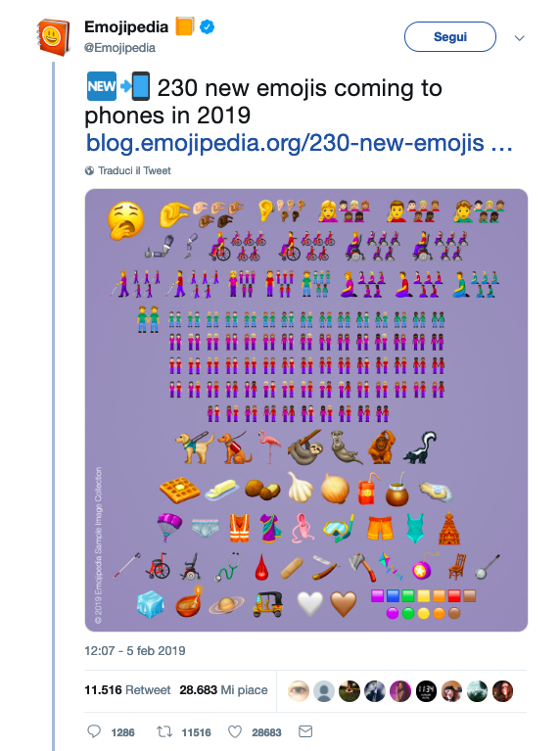The width and height of the screenshot is (560, 751).
Task: Click the reply speech bubble icon
Action: click(94, 731)
